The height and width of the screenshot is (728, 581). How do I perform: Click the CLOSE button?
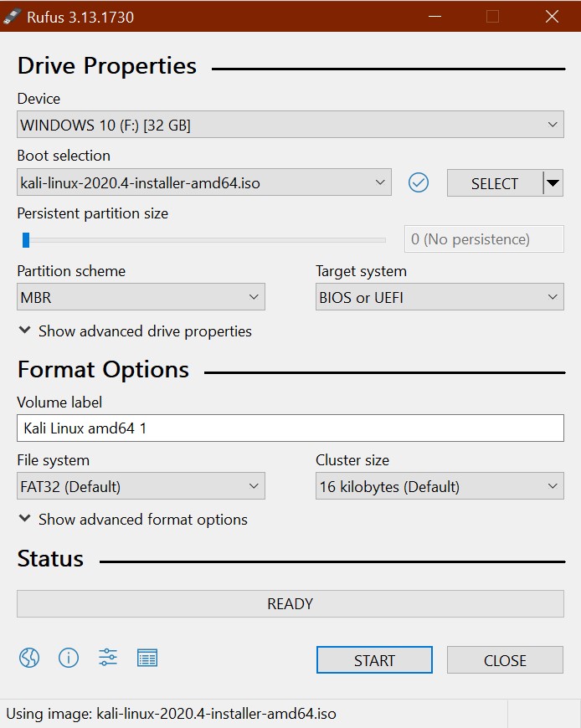506,659
